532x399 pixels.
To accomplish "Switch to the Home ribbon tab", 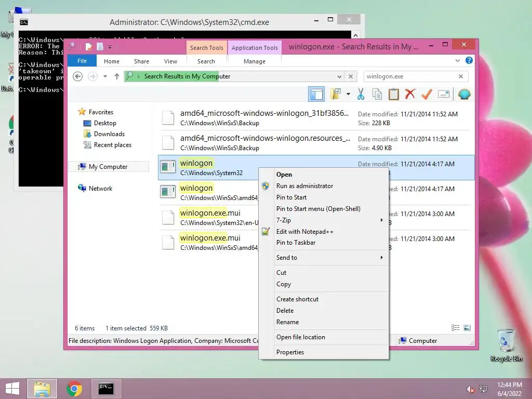I will pos(112,61).
